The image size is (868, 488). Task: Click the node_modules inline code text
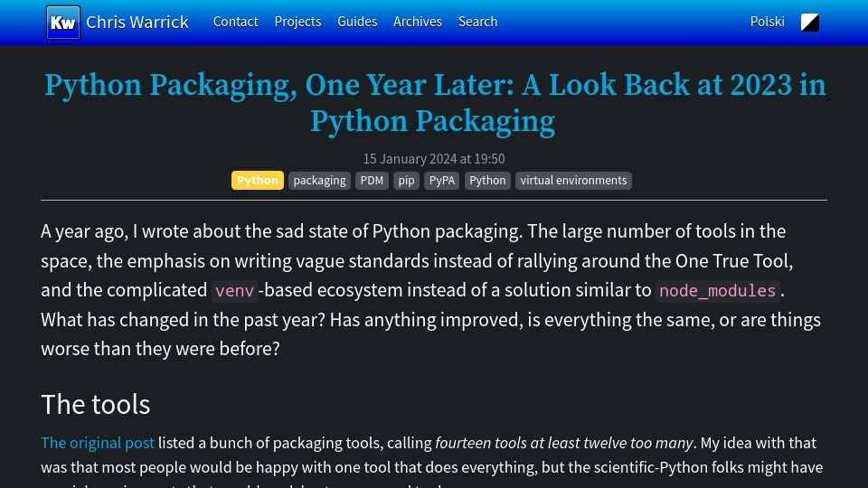tap(717, 290)
